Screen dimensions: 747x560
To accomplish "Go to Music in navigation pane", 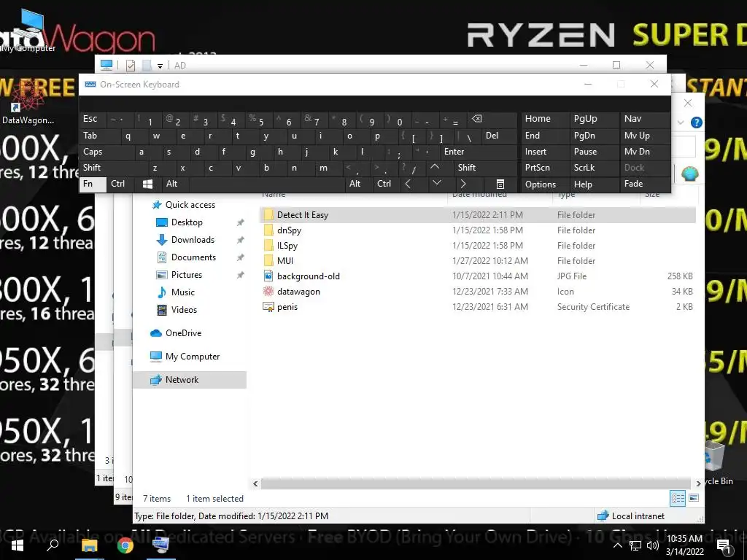I will point(183,292).
